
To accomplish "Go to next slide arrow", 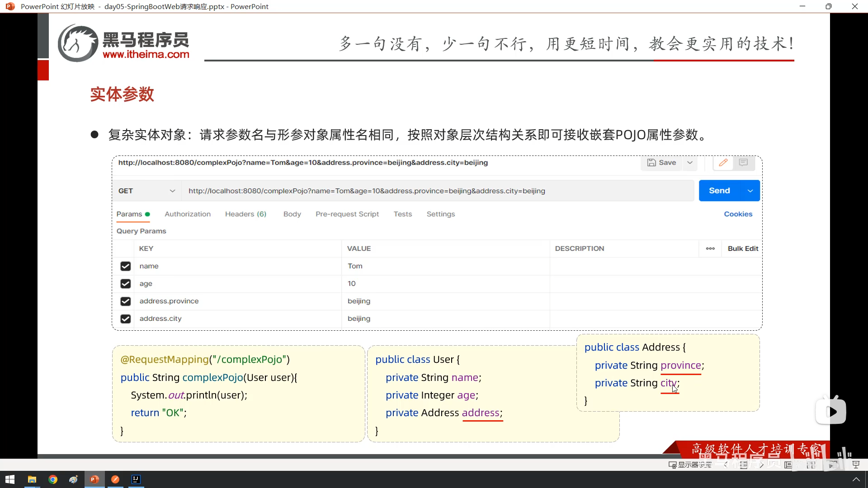I will 762,465.
